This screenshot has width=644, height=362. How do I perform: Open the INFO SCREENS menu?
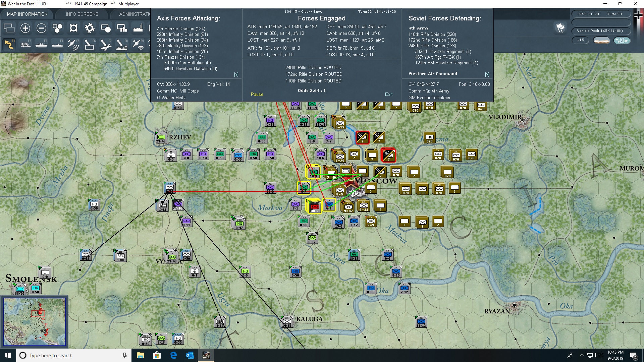pyautogui.click(x=82, y=14)
